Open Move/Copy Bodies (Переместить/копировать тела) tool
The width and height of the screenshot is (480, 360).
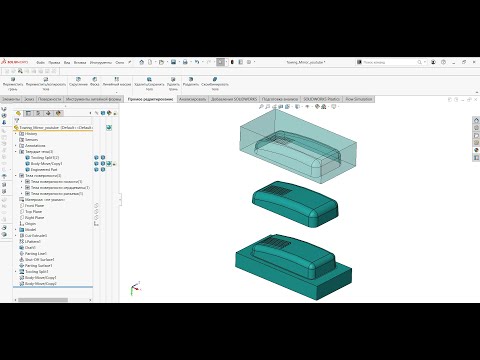pyautogui.click(x=46, y=84)
